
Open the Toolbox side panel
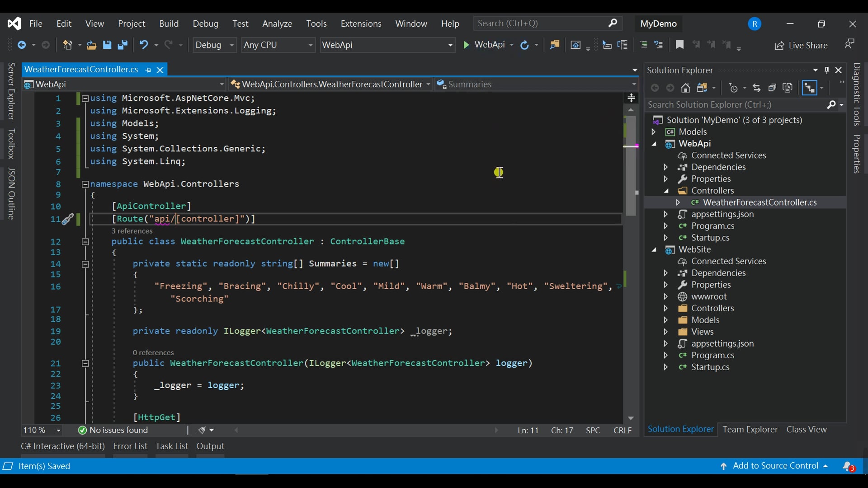point(12,144)
